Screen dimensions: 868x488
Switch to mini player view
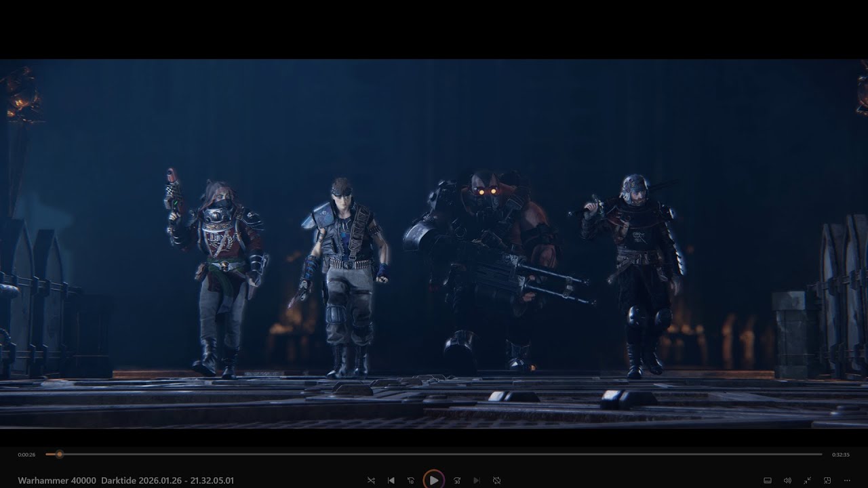point(827,481)
